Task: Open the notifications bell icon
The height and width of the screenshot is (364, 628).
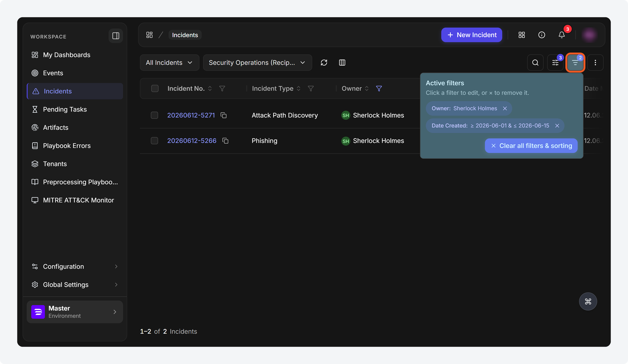Action: (561, 35)
